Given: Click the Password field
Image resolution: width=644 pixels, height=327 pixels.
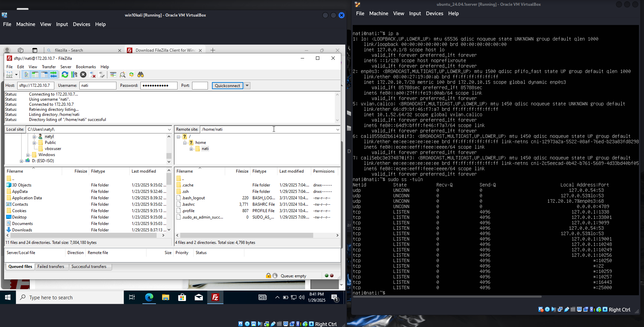Looking at the screenshot, I should 159,85.
